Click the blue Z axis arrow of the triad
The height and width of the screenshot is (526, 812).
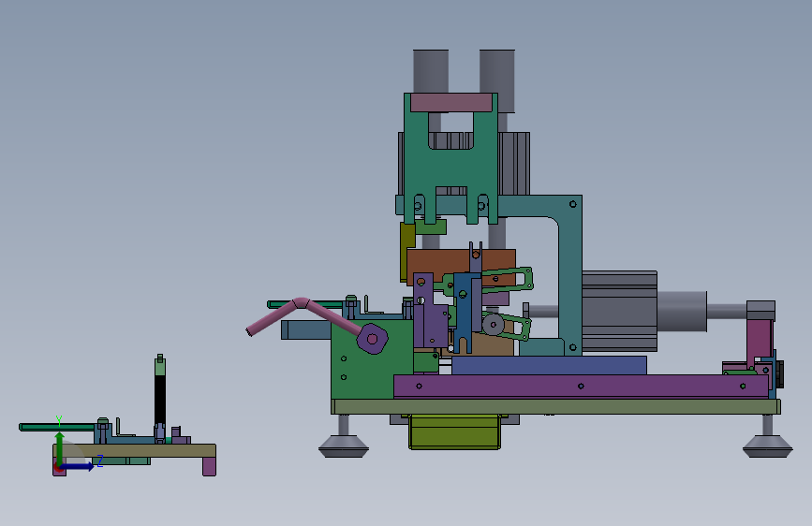pos(78,466)
